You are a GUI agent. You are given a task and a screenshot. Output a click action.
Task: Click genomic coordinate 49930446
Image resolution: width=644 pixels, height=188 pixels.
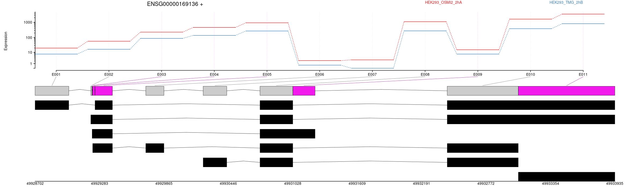[x=228, y=184]
